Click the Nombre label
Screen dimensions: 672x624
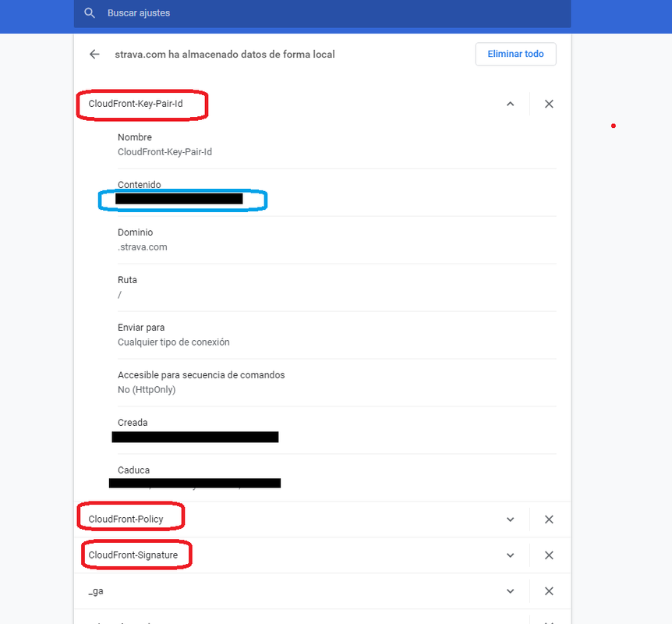[135, 137]
